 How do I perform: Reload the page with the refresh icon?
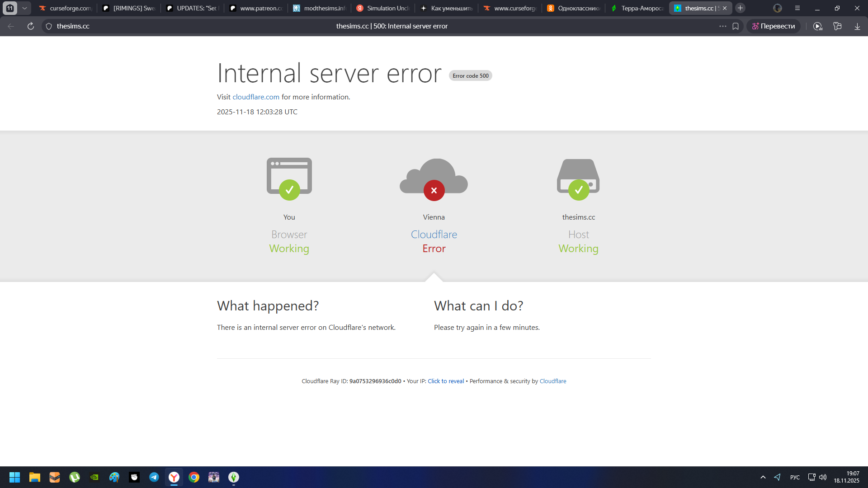(30, 26)
